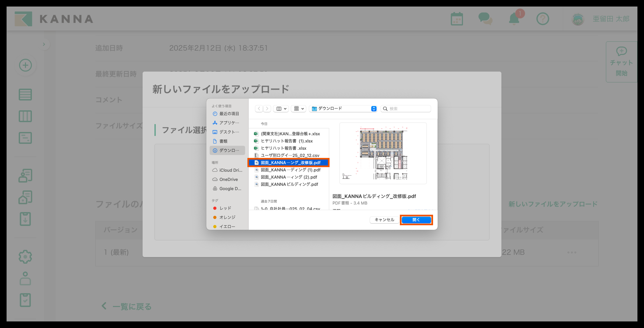Open the column view mode dropdown
Image resolution: width=644 pixels, height=328 pixels.
pyautogui.click(x=281, y=109)
